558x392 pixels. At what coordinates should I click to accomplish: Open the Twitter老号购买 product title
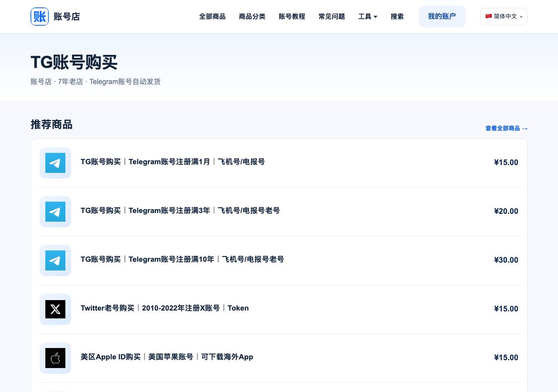[x=165, y=308]
